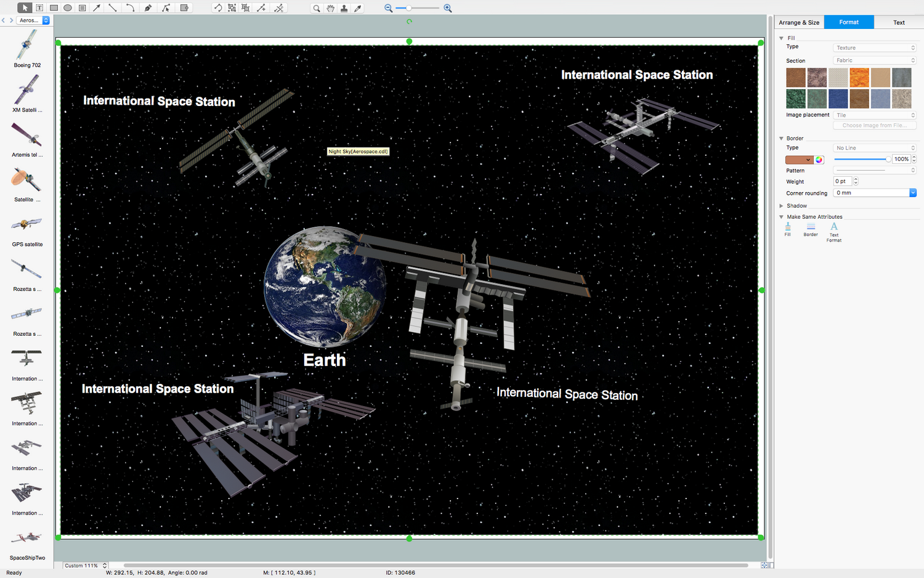
Task: Pick the rectangle shape tool
Action: point(54,8)
